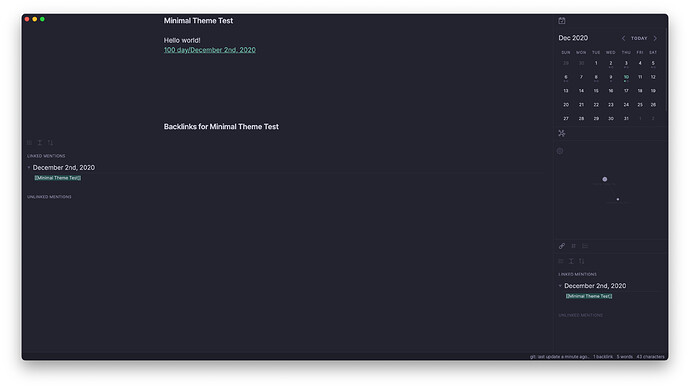Open December 2nd, 2020 note in right sidebar
This screenshot has width=690, height=389.
[595, 286]
